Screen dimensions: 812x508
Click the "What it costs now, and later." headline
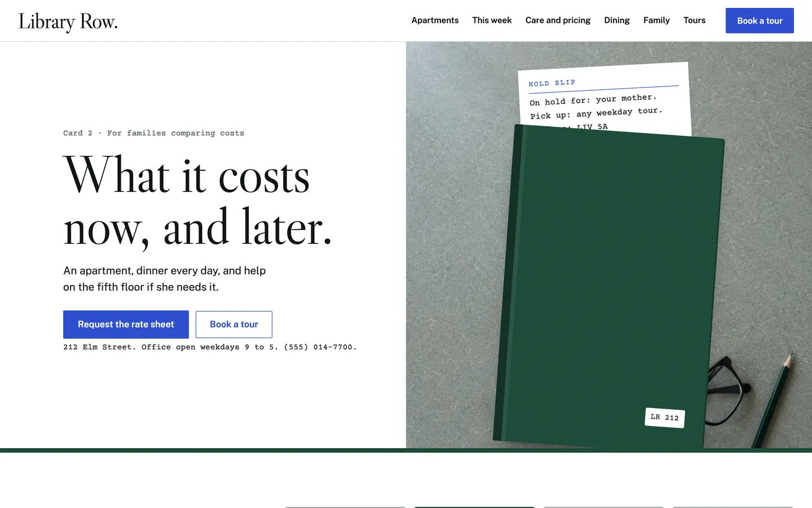point(197,201)
